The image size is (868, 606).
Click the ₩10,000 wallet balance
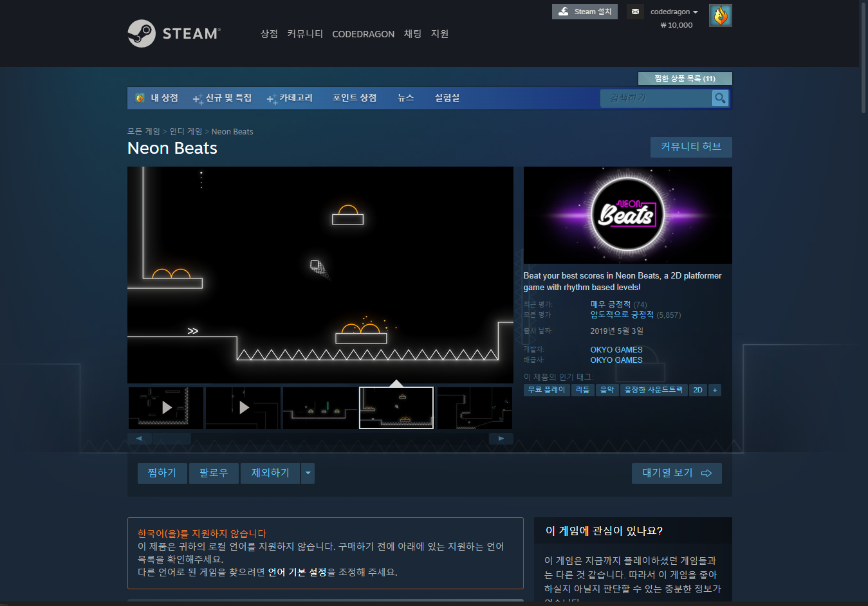tap(676, 25)
